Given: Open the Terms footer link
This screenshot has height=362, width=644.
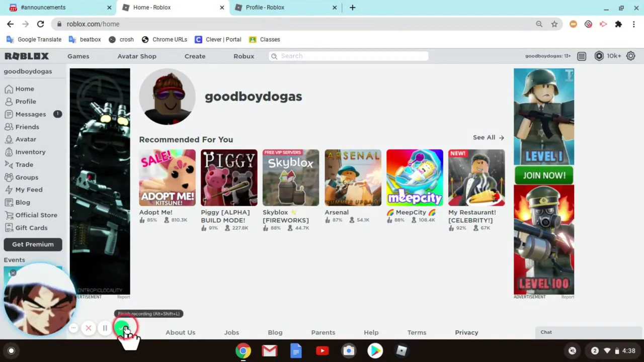Looking at the screenshot, I should coord(417,332).
